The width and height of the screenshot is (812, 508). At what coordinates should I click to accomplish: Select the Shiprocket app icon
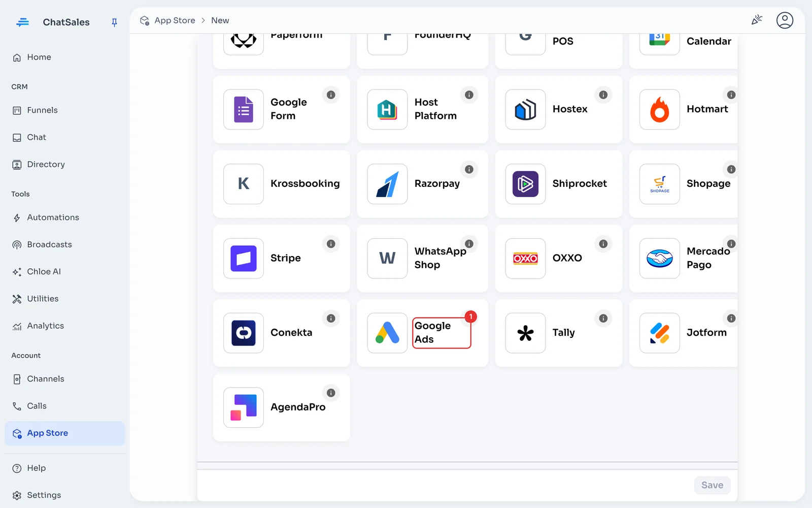(525, 184)
